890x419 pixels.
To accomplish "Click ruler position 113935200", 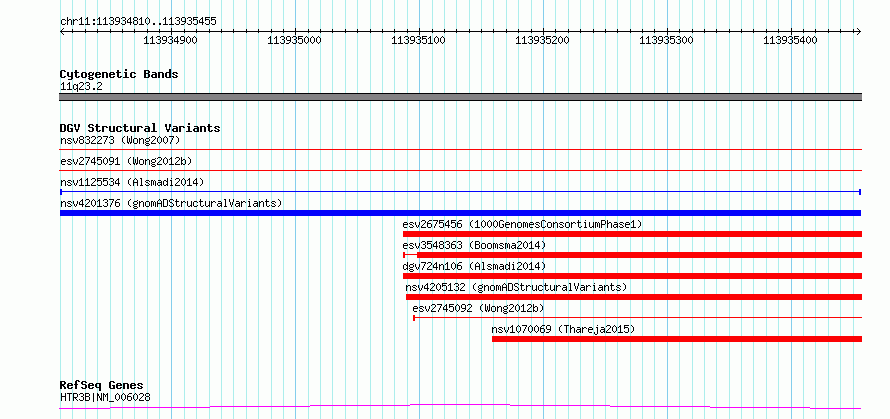I will (542, 40).
